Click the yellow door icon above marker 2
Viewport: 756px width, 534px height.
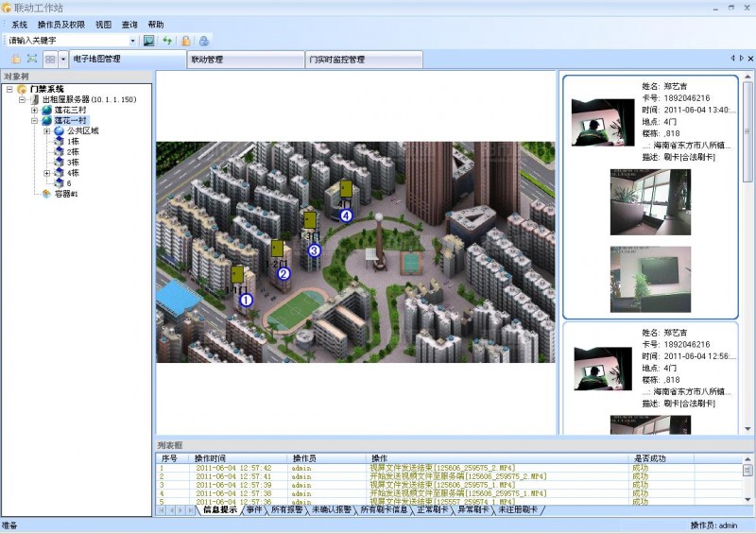[x=277, y=249]
